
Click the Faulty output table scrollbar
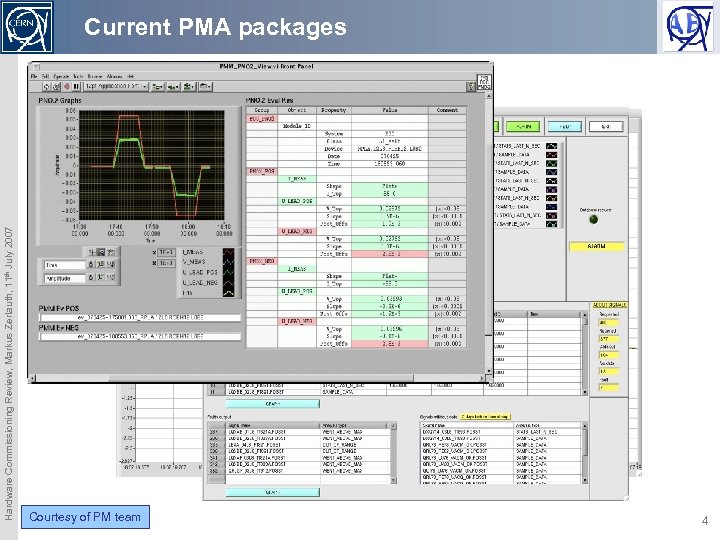[394, 453]
